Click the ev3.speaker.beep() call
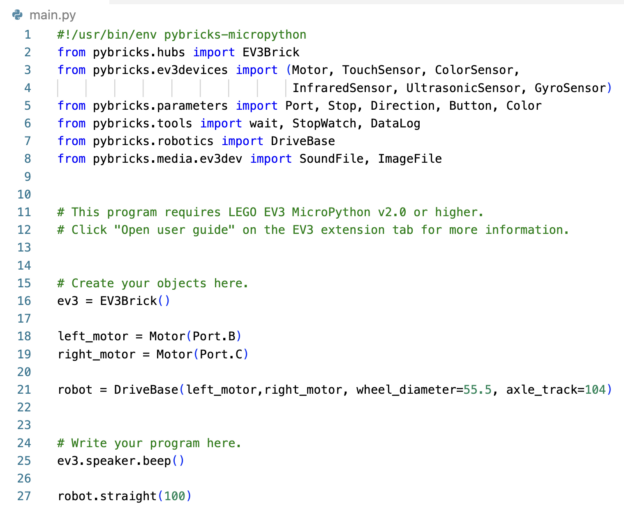Screen dimensions: 624x508 pyautogui.click(x=121, y=460)
